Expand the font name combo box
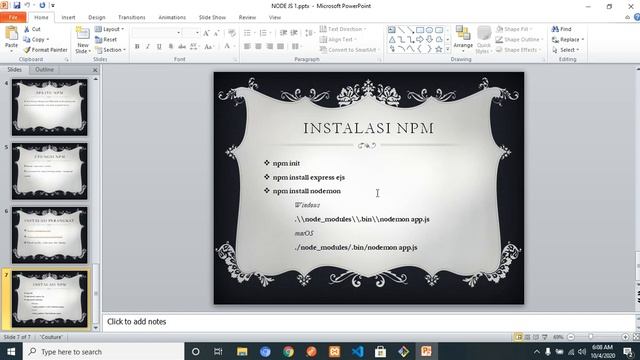This screenshot has width=640, height=360. coord(178,33)
